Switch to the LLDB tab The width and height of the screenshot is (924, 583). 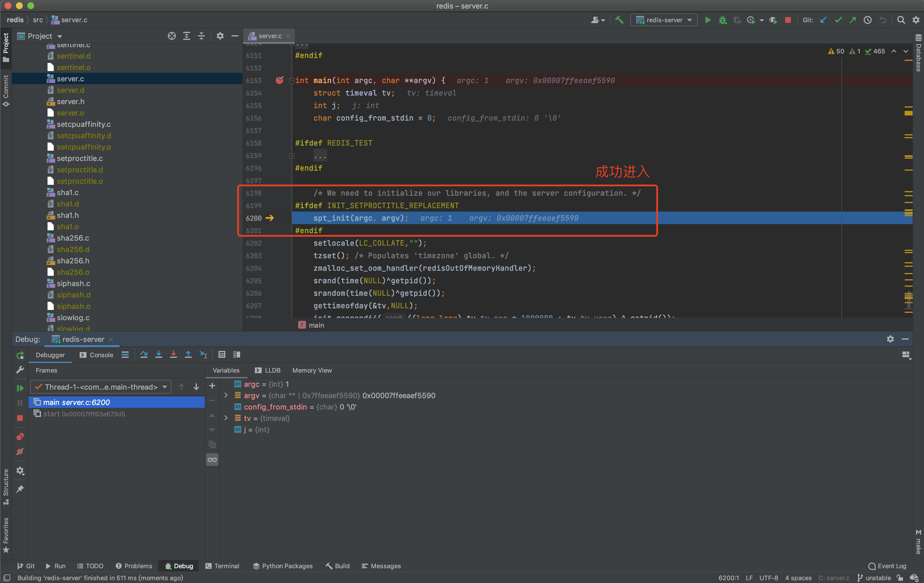(267, 370)
